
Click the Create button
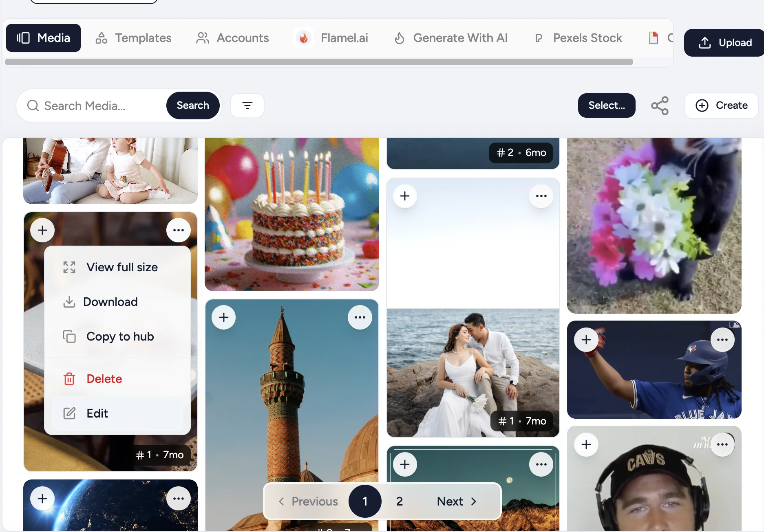(722, 106)
